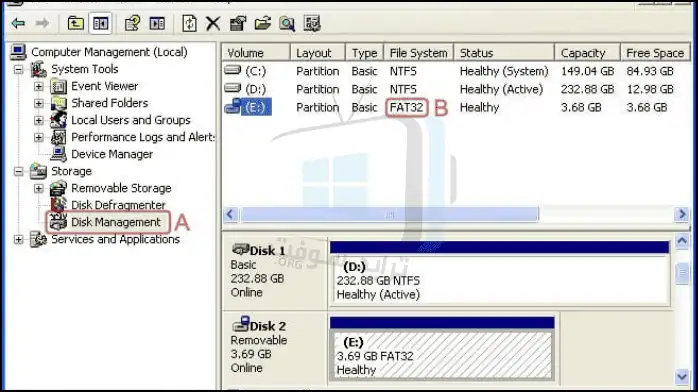698x392 pixels.
Task: Toggle the Show/Hide Console Tree icon
Action: [101, 23]
